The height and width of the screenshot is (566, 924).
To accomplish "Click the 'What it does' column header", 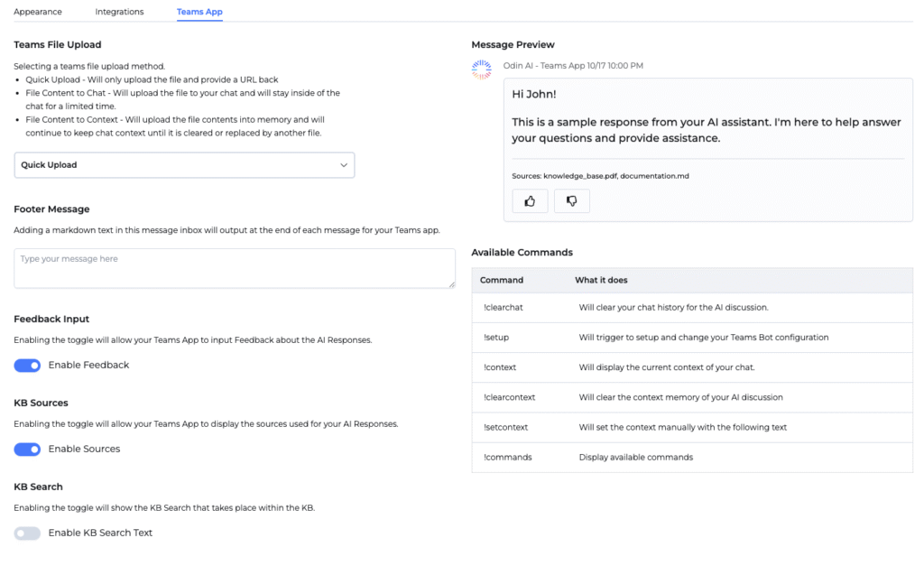I will coord(601,280).
